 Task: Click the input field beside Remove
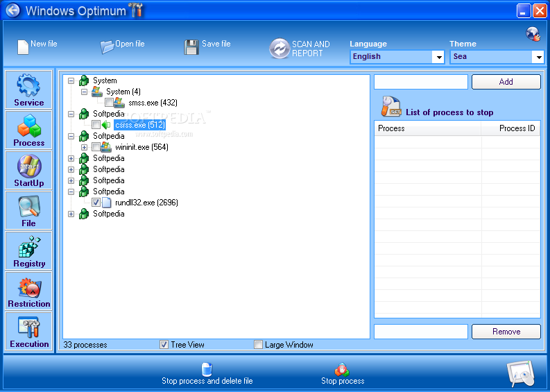420,332
